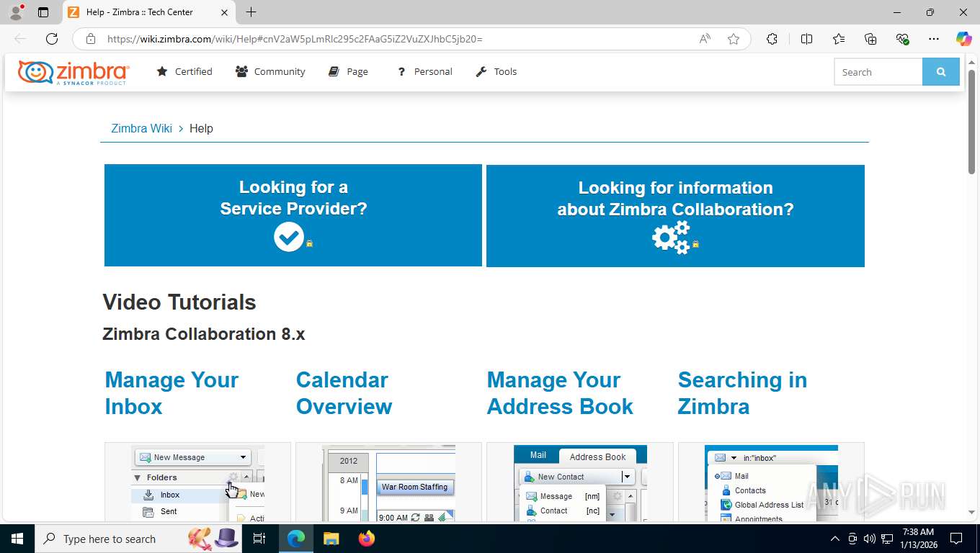The image size is (980, 553).
Task: Open the Manage Your Inbox tutorial link
Action: 171,393
